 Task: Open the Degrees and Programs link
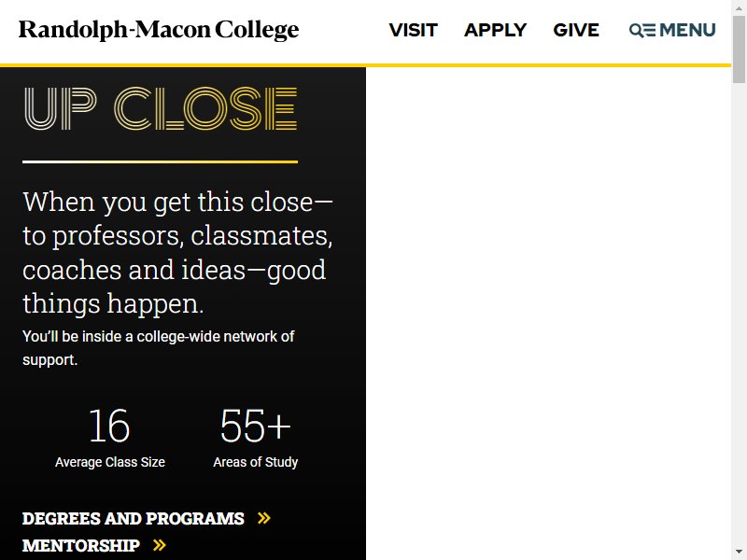(x=133, y=518)
